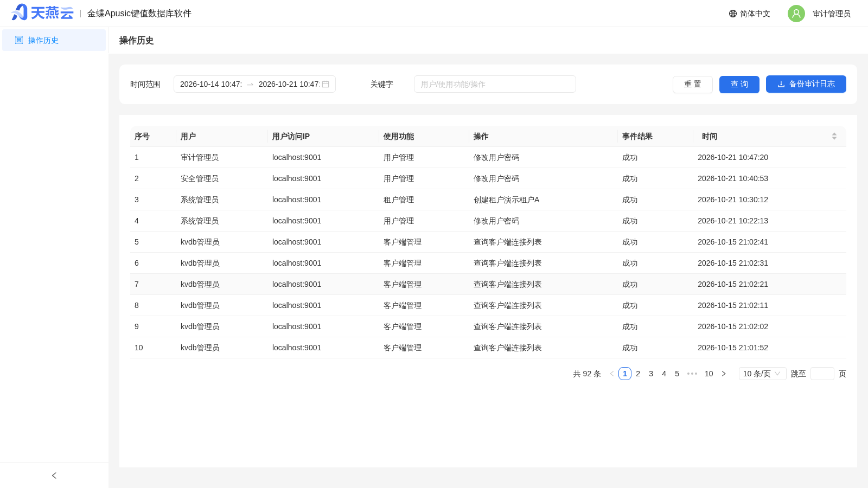Focus the 关键字 keyword input field
The height and width of the screenshot is (488, 868).
point(495,84)
